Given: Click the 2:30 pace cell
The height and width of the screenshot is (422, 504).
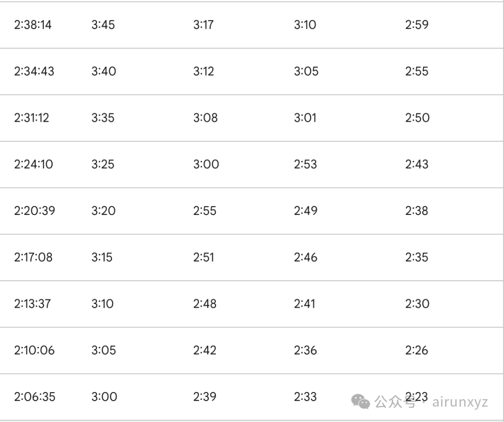Looking at the screenshot, I should tap(417, 304).
